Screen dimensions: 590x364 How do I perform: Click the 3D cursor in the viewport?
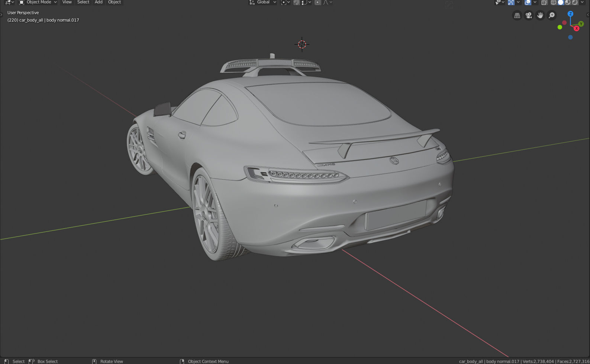pos(302,44)
